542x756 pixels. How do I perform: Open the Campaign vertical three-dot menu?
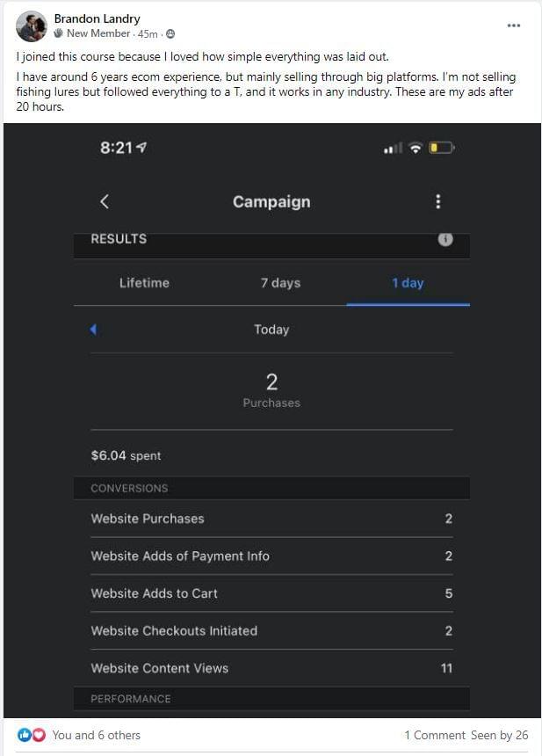(438, 201)
